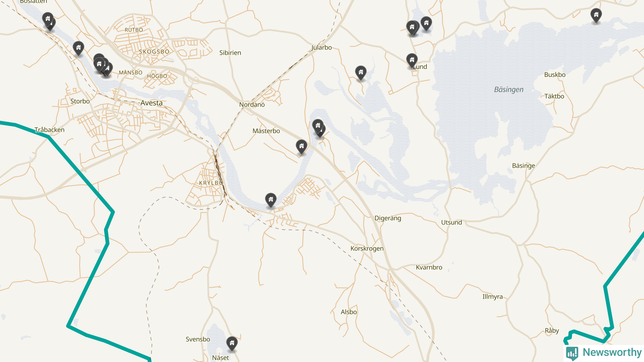
Task: Click the Nordanö place label
Action: coord(252,105)
